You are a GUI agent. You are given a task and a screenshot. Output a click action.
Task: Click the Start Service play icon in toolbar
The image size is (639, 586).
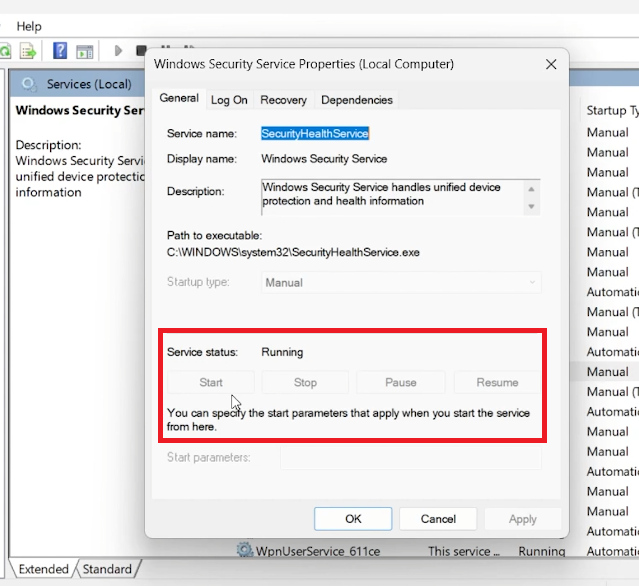[118, 50]
